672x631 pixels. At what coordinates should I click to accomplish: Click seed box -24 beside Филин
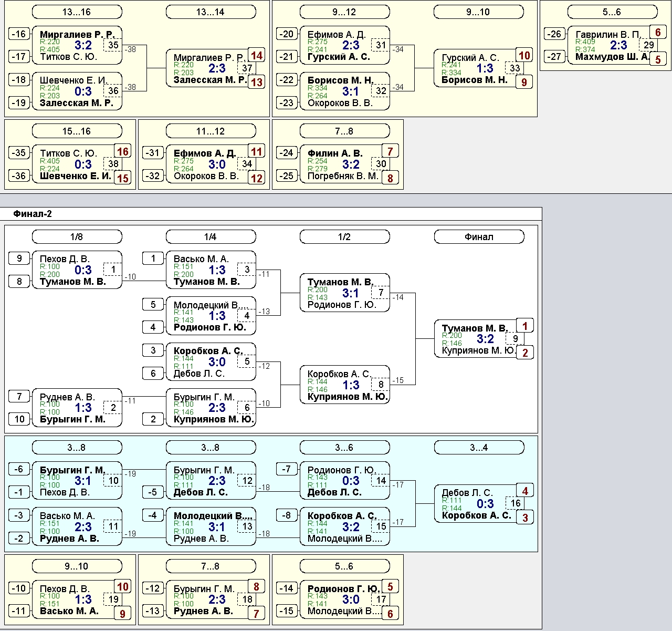[287, 153]
